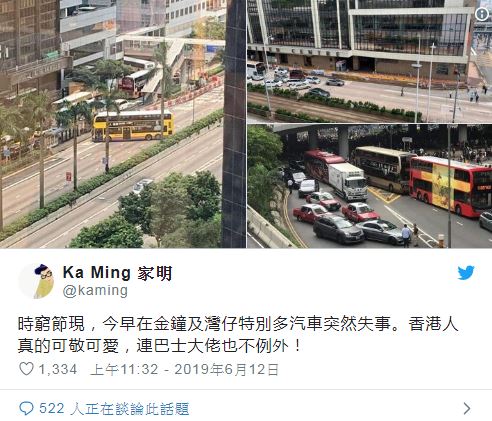Open the Ka Ming 家明 display name

[117, 273]
